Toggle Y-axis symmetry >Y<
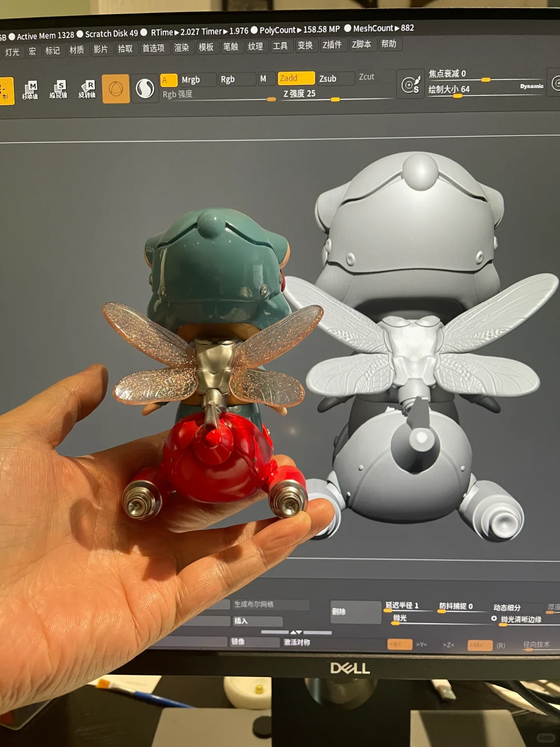 422,645
